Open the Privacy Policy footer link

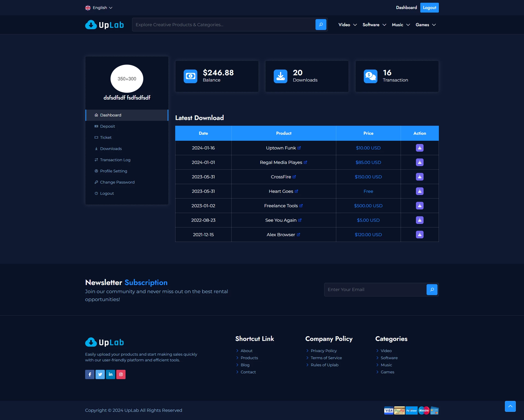(x=324, y=351)
